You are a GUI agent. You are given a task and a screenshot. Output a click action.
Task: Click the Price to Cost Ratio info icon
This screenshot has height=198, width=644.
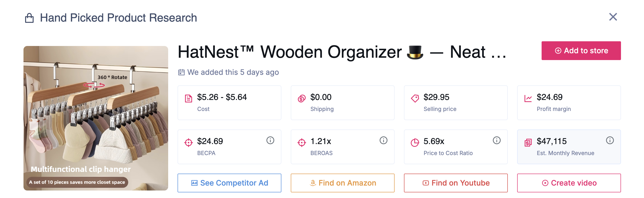(497, 140)
